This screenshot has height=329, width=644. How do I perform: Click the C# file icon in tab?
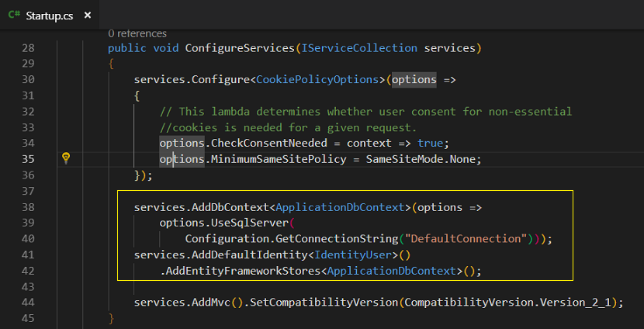(14, 16)
